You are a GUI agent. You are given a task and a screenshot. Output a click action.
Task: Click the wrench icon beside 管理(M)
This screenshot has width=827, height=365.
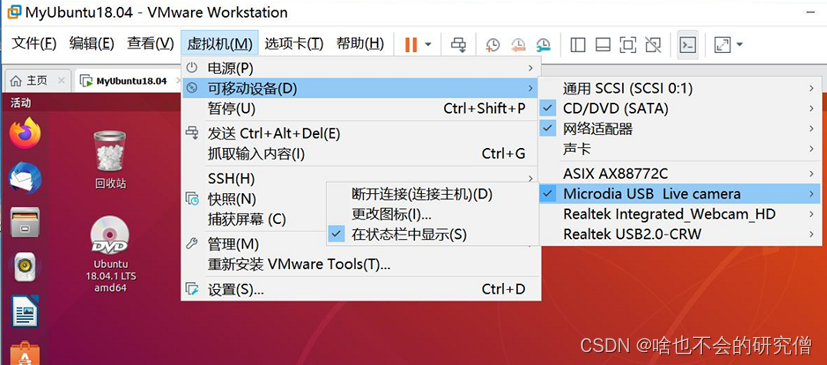tap(192, 244)
